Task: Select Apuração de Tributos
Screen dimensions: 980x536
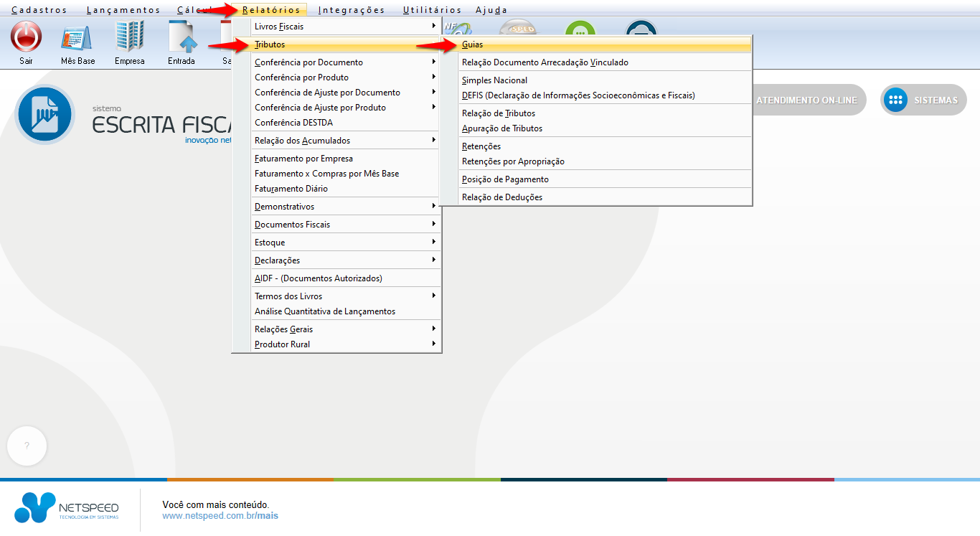Action: pos(502,128)
